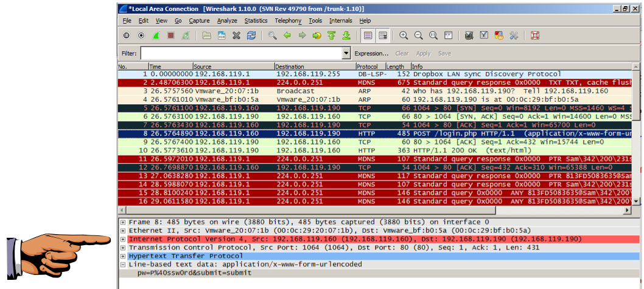
Task: Click the filter Apply button
Action: pos(423,54)
